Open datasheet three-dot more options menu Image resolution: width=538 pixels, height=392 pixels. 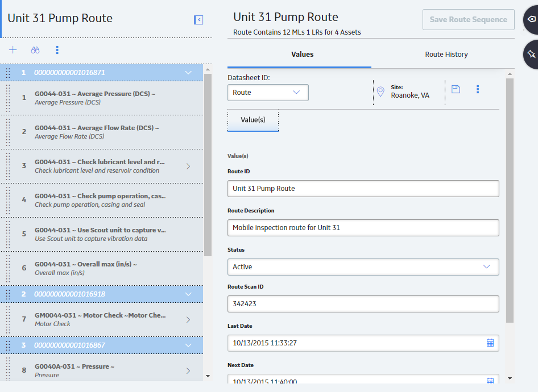(x=478, y=89)
